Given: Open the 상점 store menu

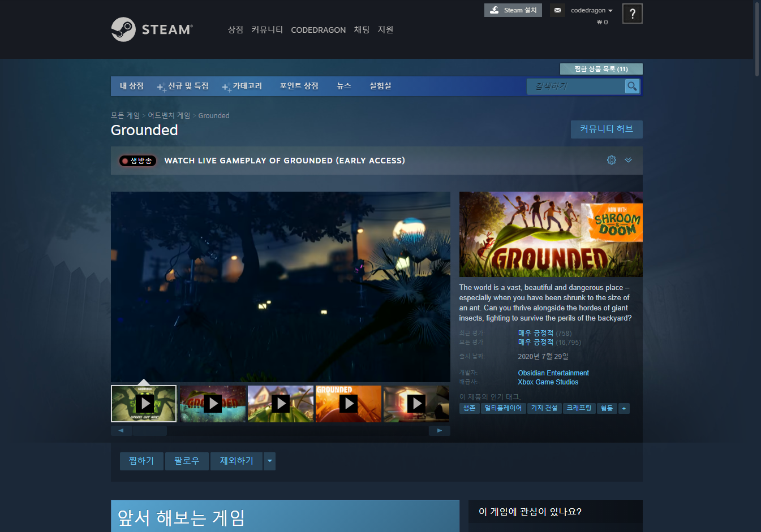Looking at the screenshot, I should tap(235, 30).
